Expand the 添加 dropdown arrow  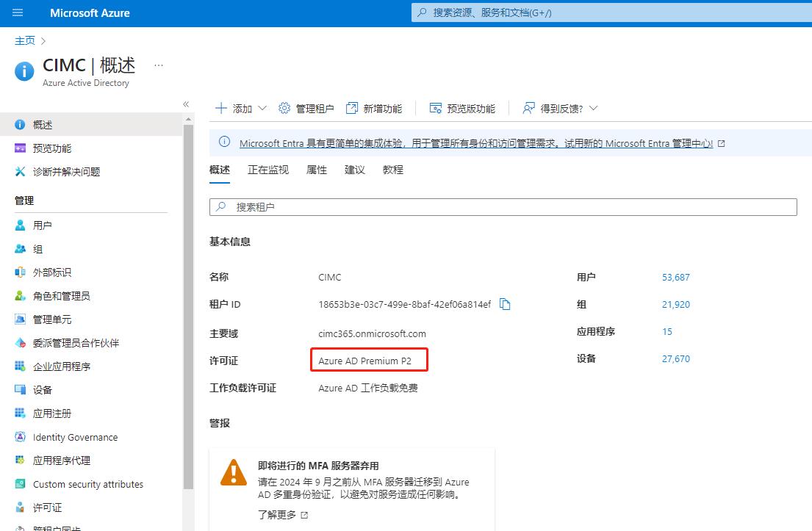tap(262, 108)
